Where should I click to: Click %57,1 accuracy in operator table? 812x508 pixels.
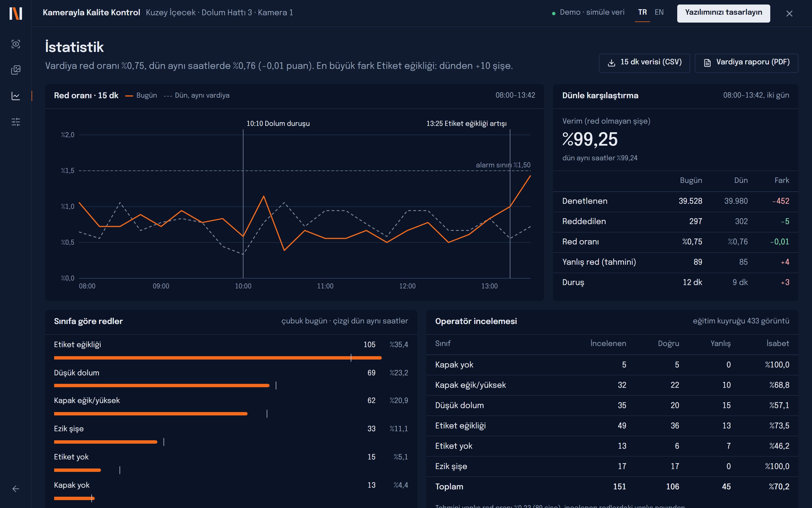click(x=779, y=406)
